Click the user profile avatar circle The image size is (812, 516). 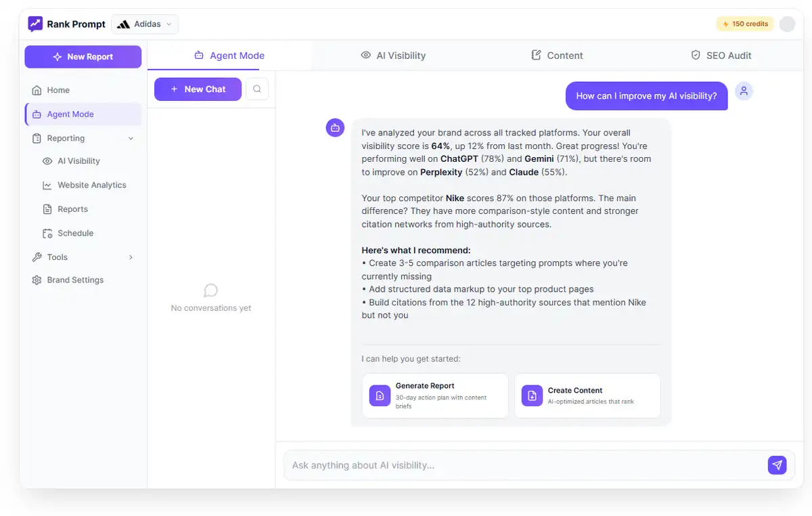[787, 24]
